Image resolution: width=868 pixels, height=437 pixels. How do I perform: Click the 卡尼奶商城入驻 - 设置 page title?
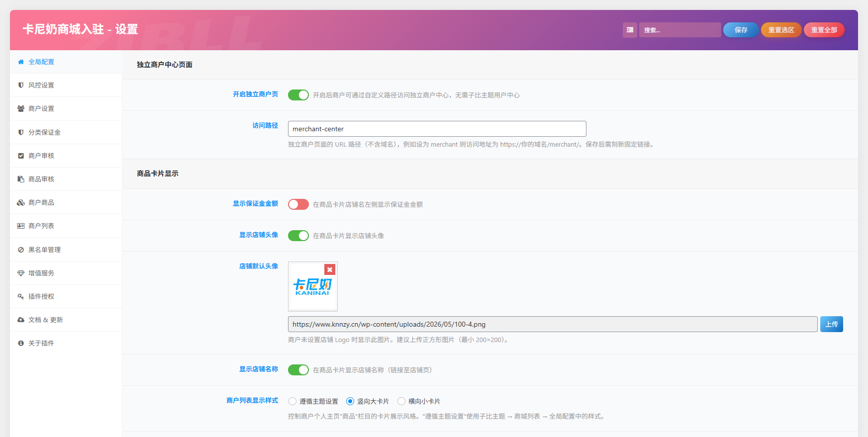point(80,29)
